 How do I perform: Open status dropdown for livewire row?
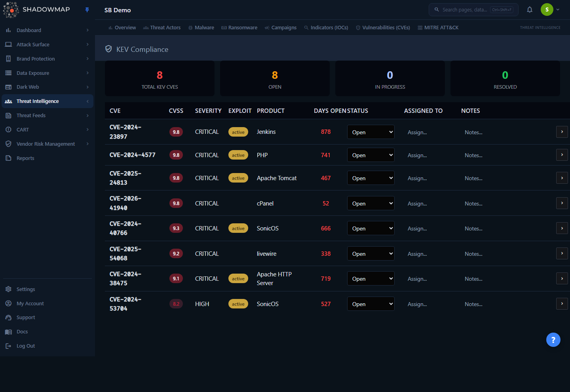371,253
